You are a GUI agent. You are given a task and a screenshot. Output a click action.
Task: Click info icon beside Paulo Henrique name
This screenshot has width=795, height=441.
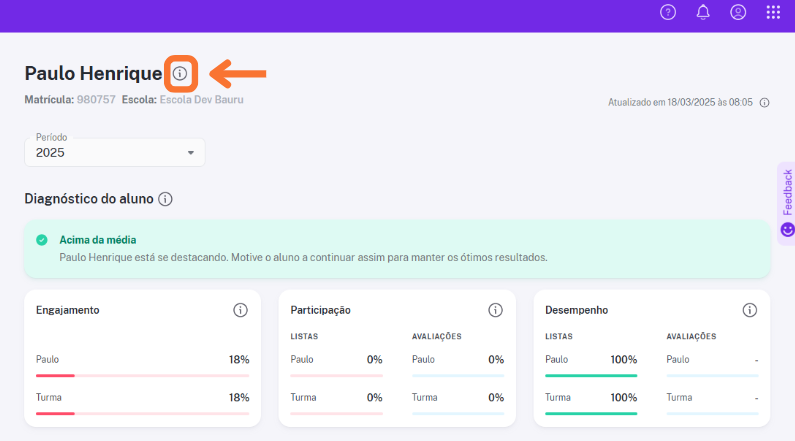pyautogui.click(x=180, y=73)
